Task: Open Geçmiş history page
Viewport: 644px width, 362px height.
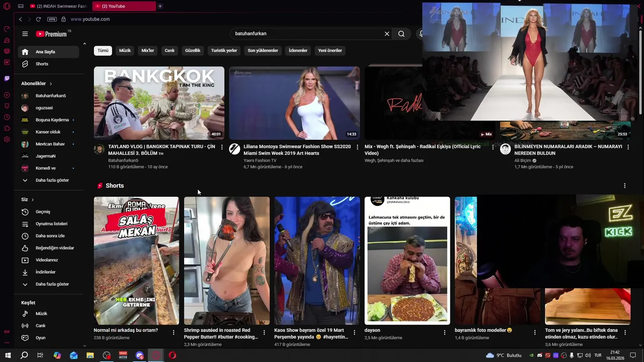Action: 48,212
